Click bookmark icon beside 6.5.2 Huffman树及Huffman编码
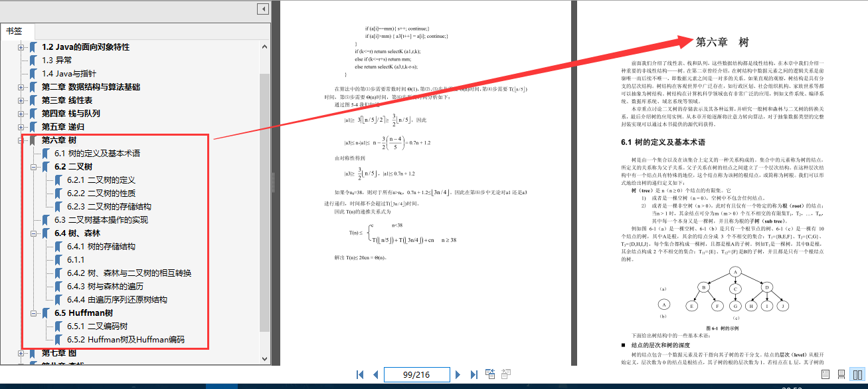Viewport: 868px width, 389px height. tap(58, 340)
